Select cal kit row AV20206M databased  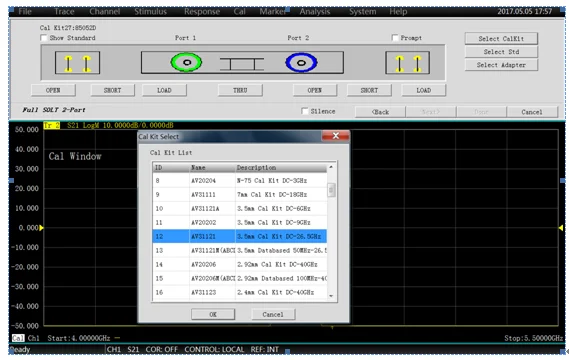pos(240,278)
